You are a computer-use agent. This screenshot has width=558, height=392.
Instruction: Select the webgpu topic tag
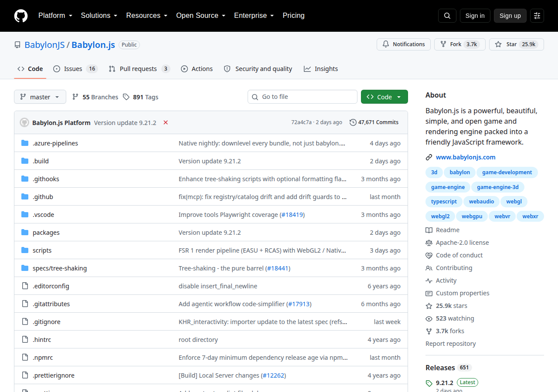[x=472, y=216]
